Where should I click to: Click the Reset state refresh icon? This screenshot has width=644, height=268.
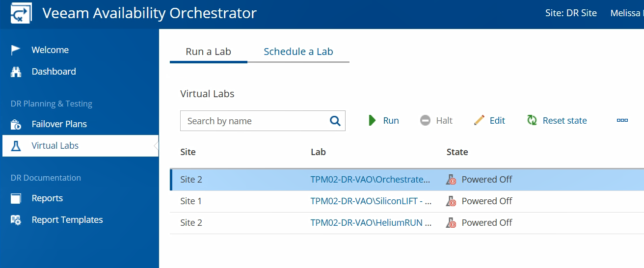(532, 120)
